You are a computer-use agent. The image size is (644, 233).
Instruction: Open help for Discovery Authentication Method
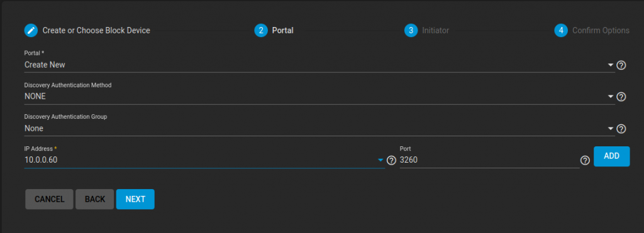tap(621, 97)
